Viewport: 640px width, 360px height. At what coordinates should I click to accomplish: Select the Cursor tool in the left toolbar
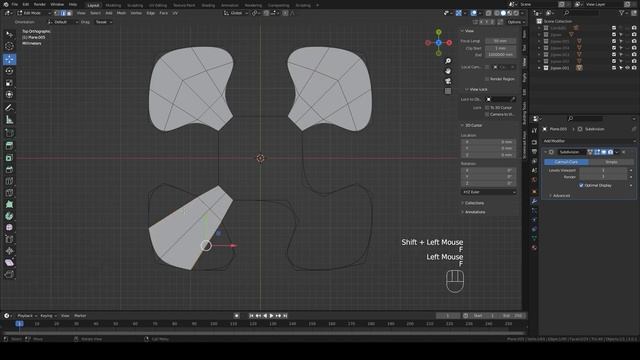tap(9, 47)
